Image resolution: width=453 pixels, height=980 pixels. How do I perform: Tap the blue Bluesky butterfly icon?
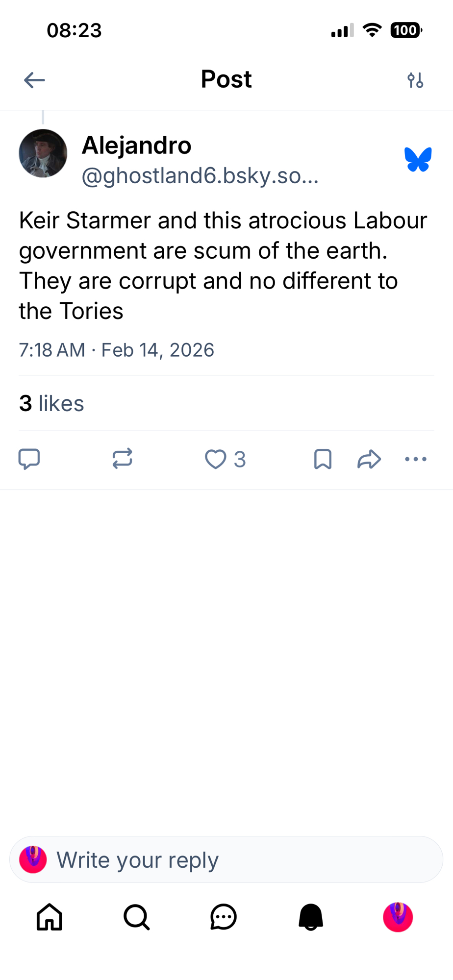point(418,160)
